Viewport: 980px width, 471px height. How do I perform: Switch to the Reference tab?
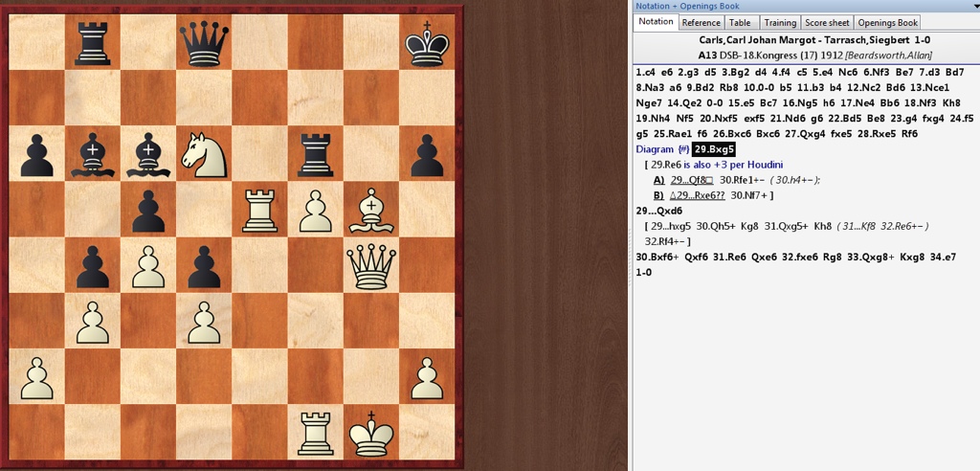701,23
